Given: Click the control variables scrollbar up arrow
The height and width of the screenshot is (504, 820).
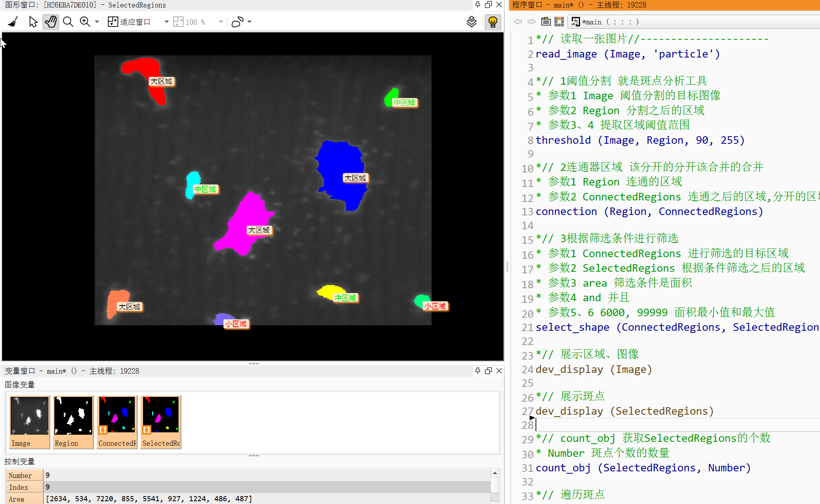Looking at the screenshot, I should [x=495, y=473].
